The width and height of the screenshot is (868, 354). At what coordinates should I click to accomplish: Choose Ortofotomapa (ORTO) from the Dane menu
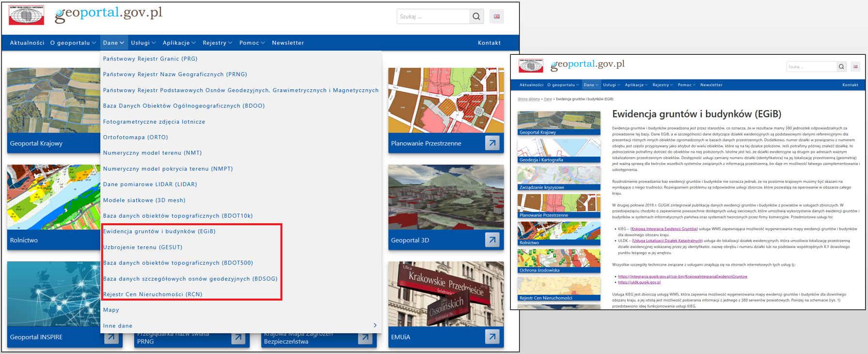[135, 137]
